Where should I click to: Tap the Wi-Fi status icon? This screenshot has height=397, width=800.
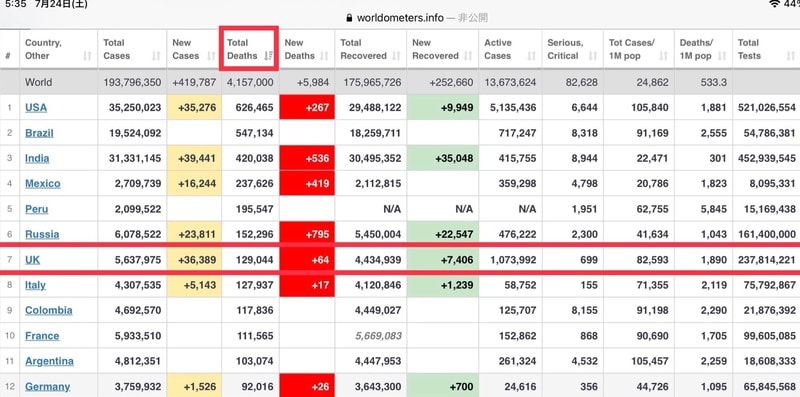click(774, 4)
